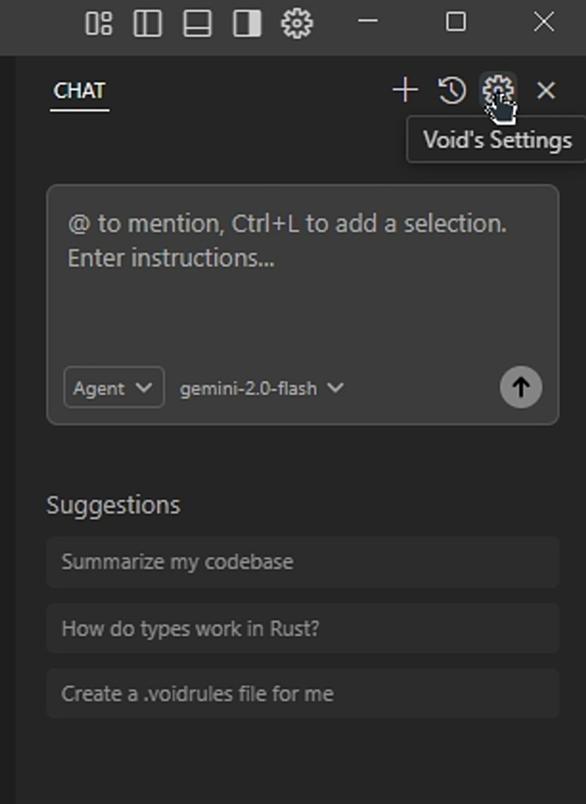This screenshot has width=586, height=804.
Task: Select How do types work in Rust?
Action: 302,628
